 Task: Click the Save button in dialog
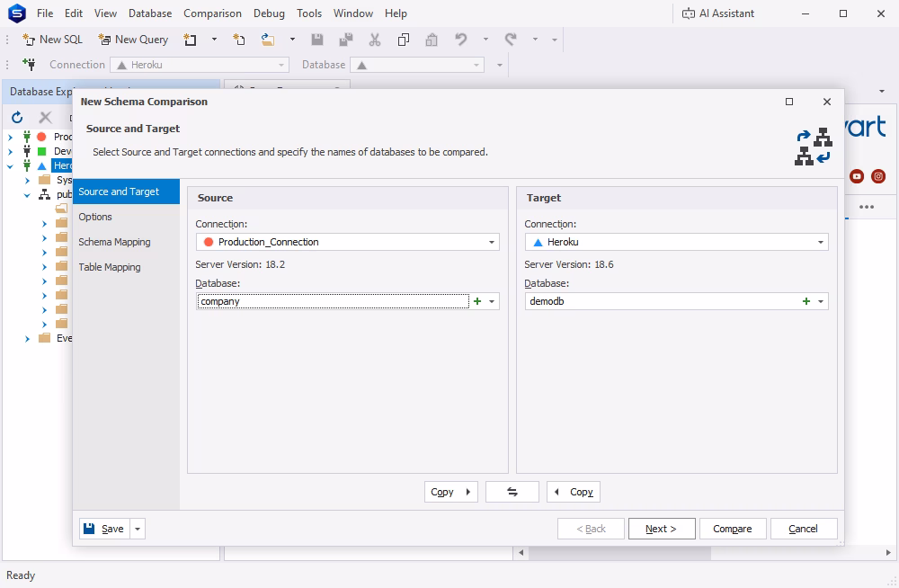point(104,529)
